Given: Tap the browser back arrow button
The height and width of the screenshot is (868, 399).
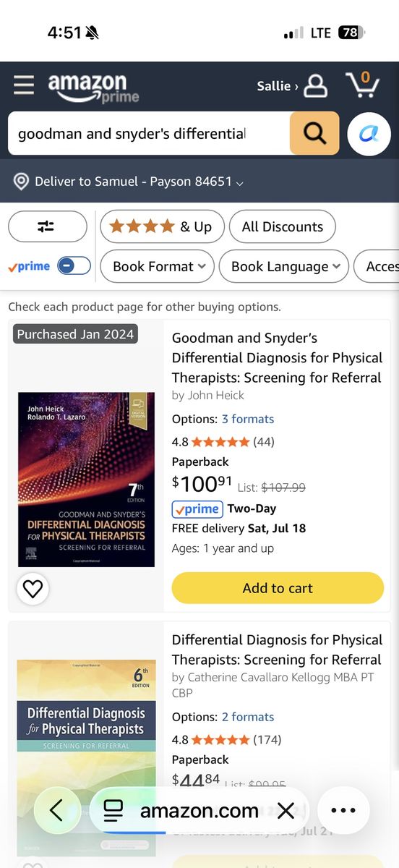Looking at the screenshot, I should 56,810.
